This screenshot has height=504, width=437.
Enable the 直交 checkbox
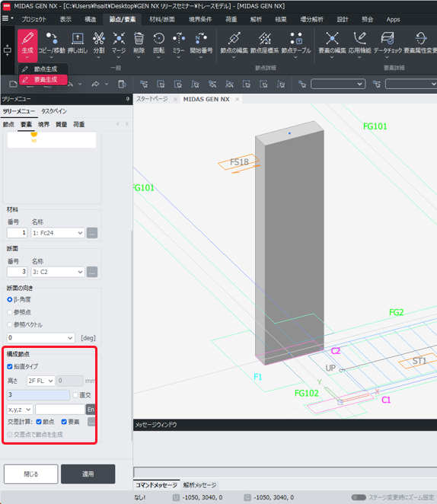pyautogui.click(x=75, y=395)
